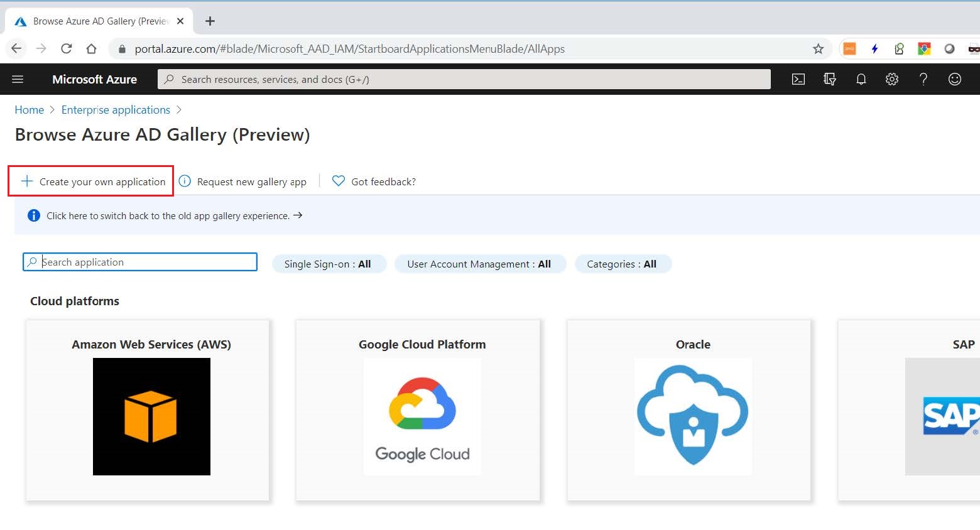Reload the page
This screenshot has width=980, height=530.
tap(67, 48)
